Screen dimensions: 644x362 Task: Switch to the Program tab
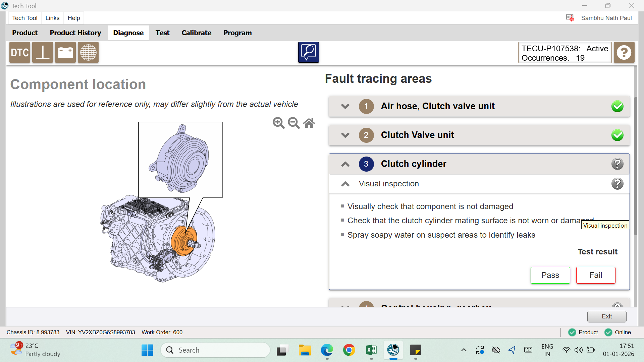click(237, 33)
